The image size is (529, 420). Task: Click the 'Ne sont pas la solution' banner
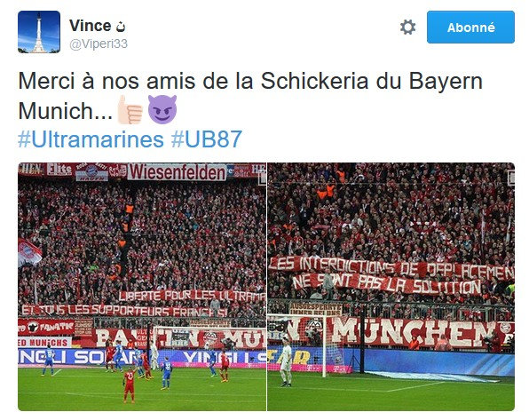point(386,283)
